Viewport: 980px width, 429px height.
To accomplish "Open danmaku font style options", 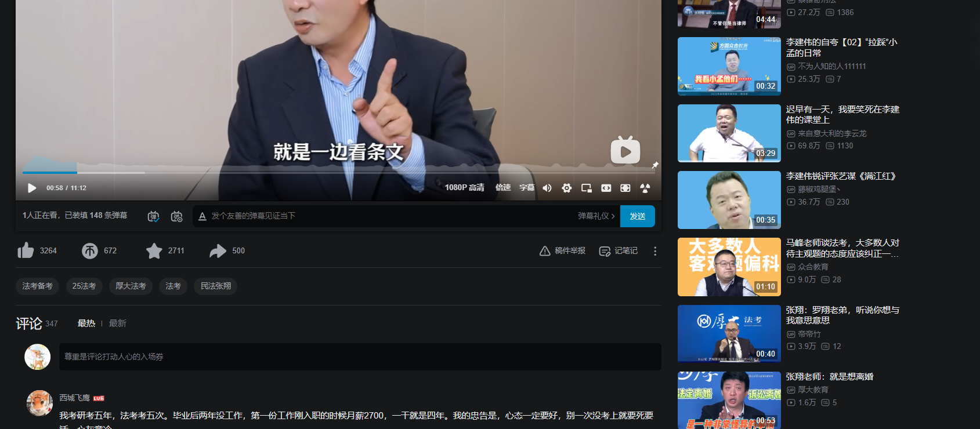I will pos(202,216).
